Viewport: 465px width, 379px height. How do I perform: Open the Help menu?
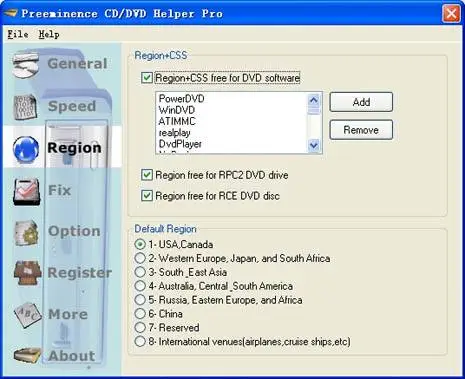tap(49, 34)
